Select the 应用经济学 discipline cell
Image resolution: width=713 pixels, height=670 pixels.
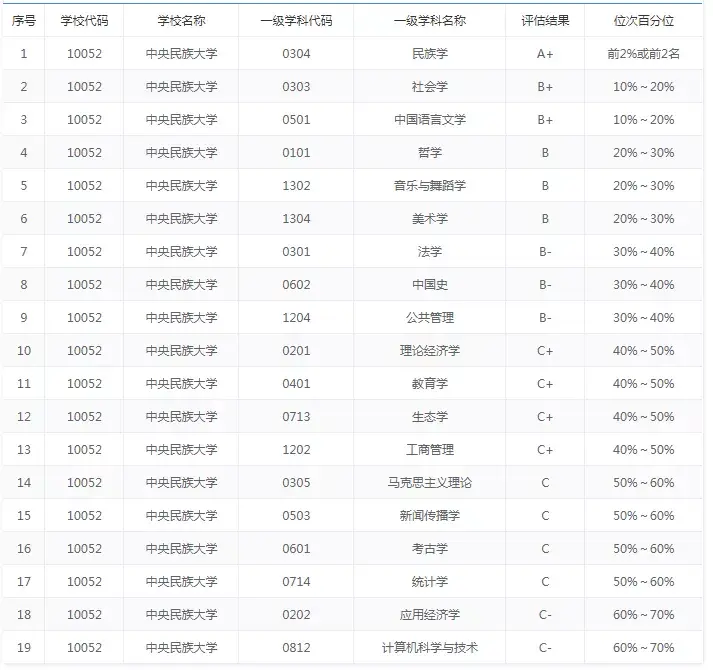point(430,615)
